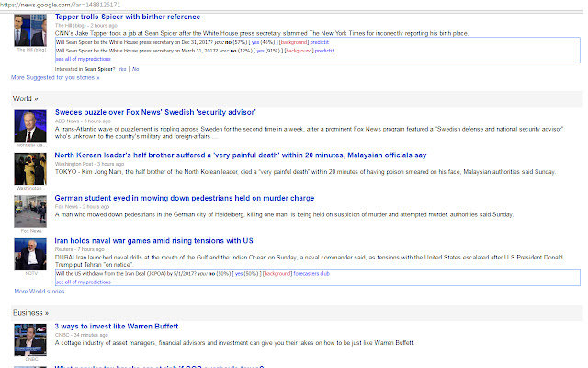Select 'yes (91%)' for the March 31 Spicer prediction

(267, 51)
